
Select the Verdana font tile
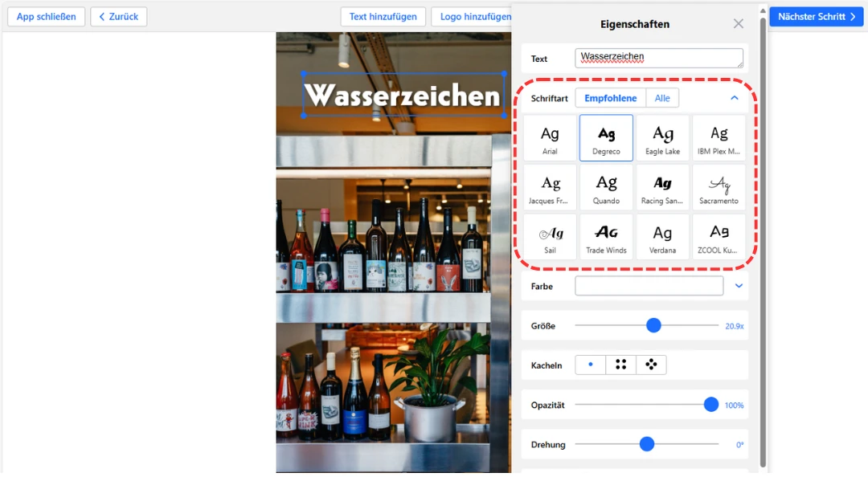[x=662, y=237]
